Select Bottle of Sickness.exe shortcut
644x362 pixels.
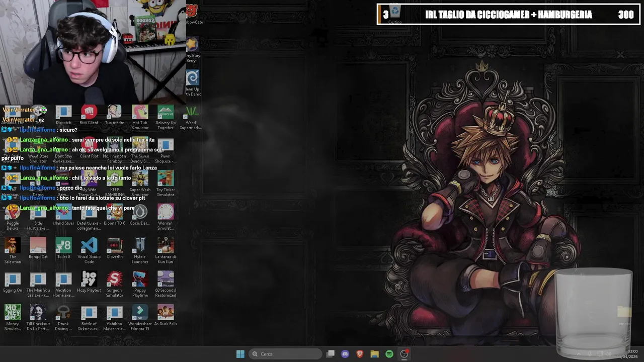point(89,318)
